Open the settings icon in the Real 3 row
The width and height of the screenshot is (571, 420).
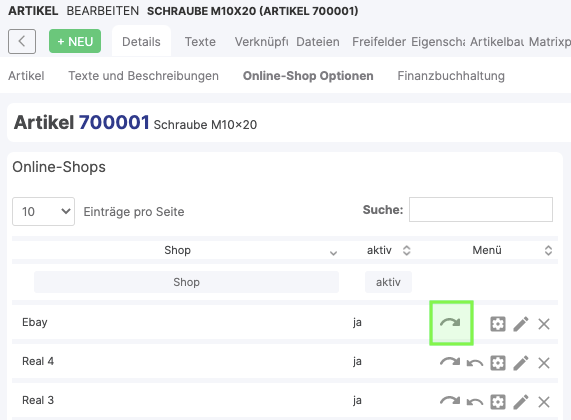tap(498, 402)
